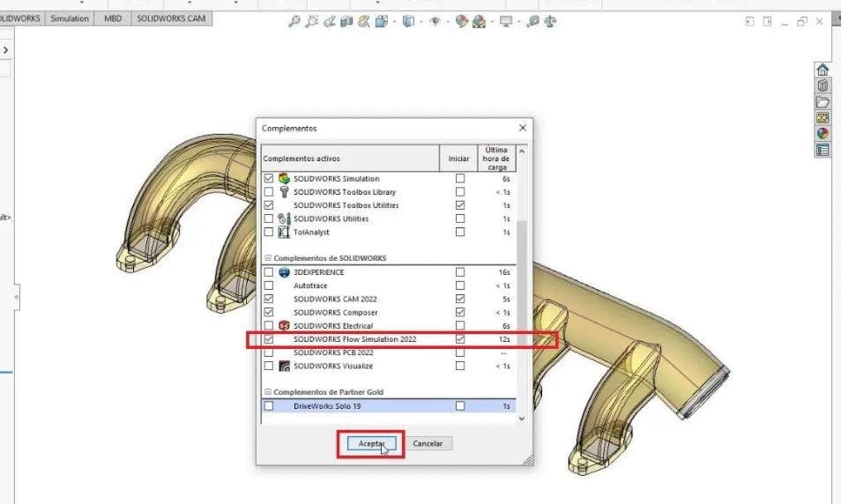
Task: Uncheck Toolbox Utilities startup checkbox
Action: pos(460,205)
